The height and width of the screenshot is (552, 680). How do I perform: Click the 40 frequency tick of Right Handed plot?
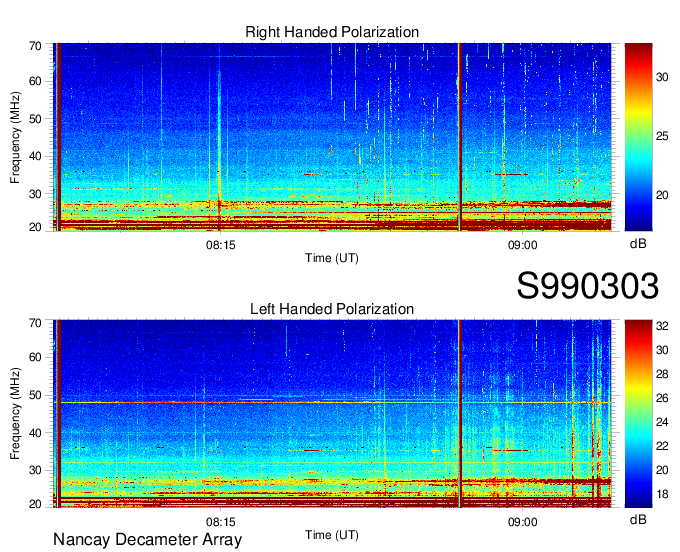coord(35,156)
